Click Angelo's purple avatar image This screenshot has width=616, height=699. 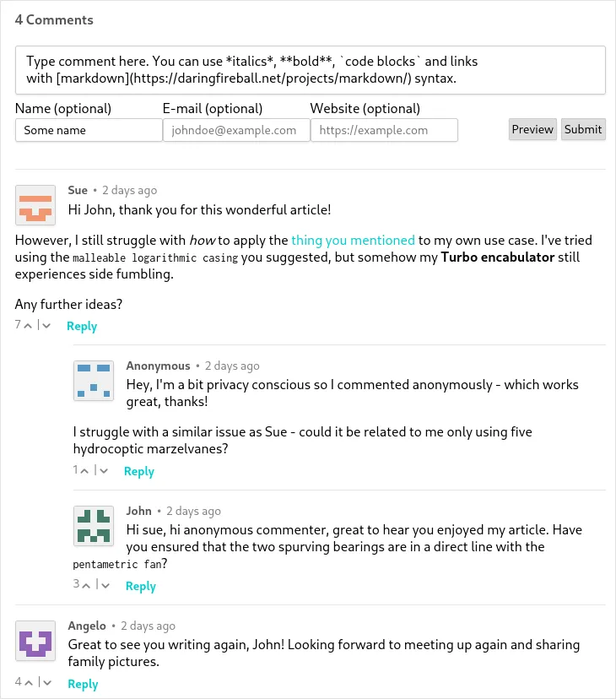pyautogui.click(x=35, y=641)
